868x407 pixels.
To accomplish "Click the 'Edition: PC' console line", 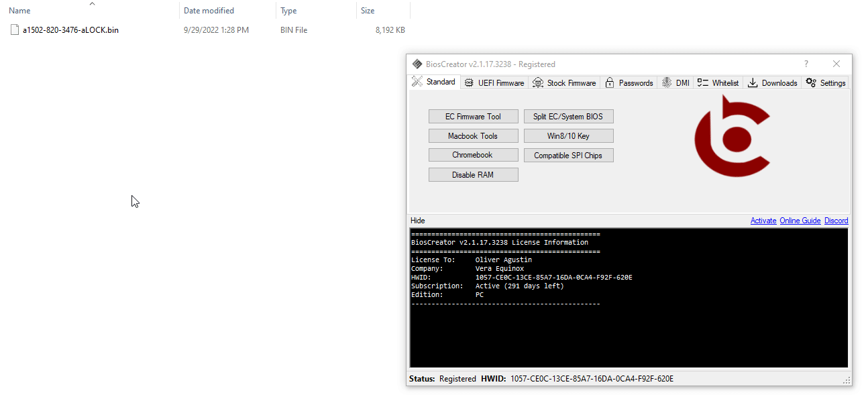I will point(447,294).
